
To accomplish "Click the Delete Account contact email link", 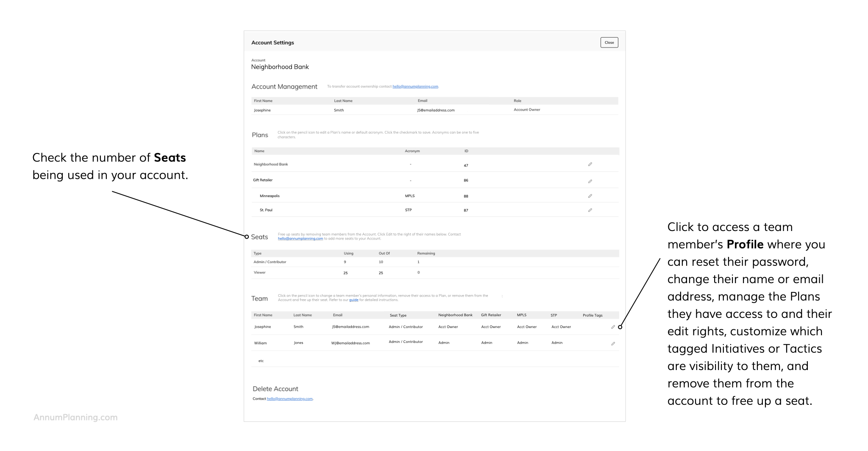I will [x=289, y=399].
